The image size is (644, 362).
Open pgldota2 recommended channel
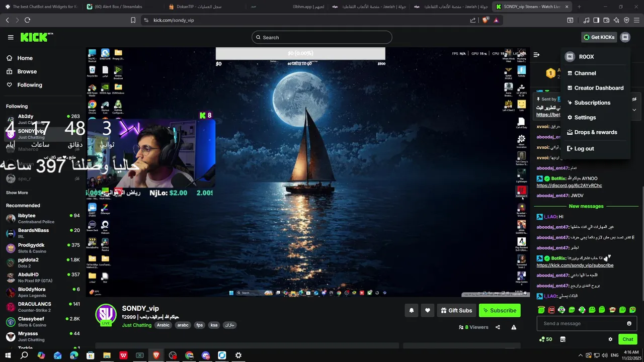[43, 262]
